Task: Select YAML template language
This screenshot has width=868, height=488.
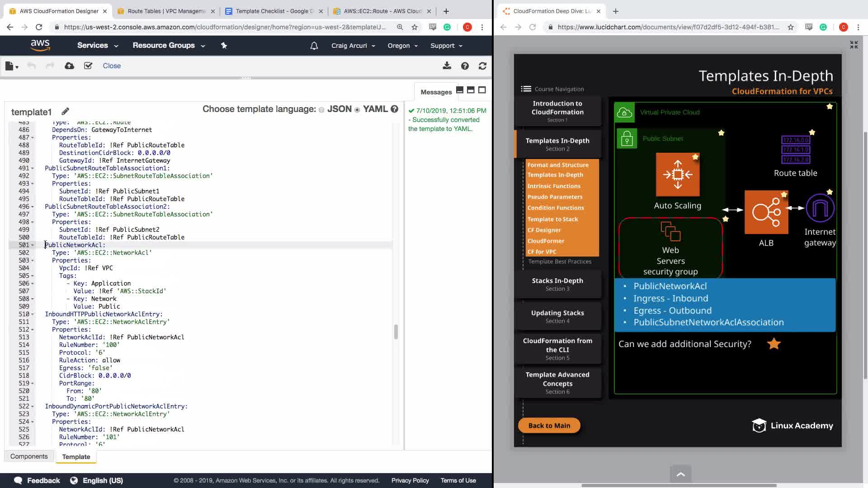Action: pos(357,110)
